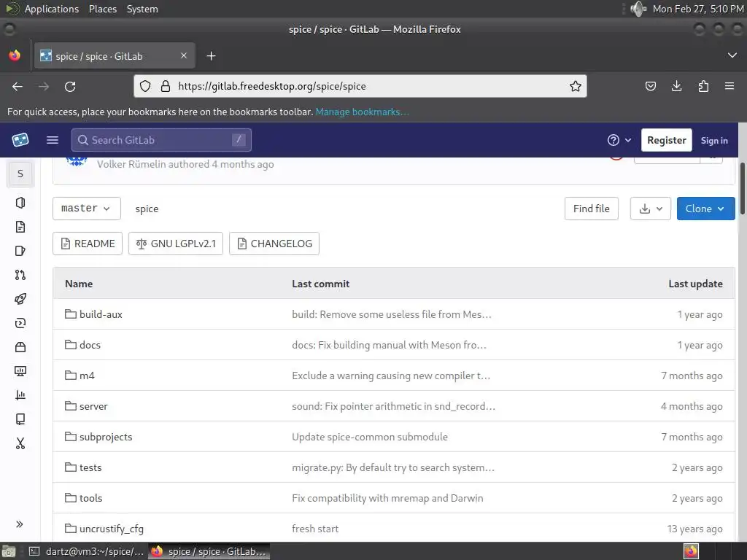747x560 pixels.
Task: Open the subprojects folder
Action: [x=106, y=437]
